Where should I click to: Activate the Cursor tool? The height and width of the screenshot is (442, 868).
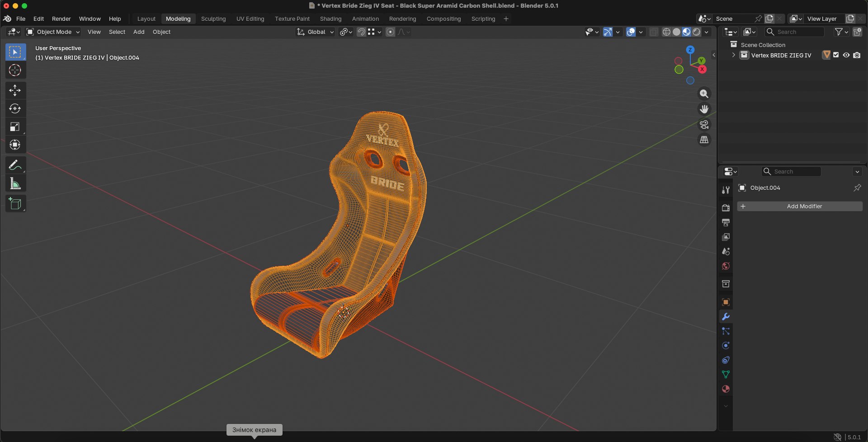click(15, 70)
